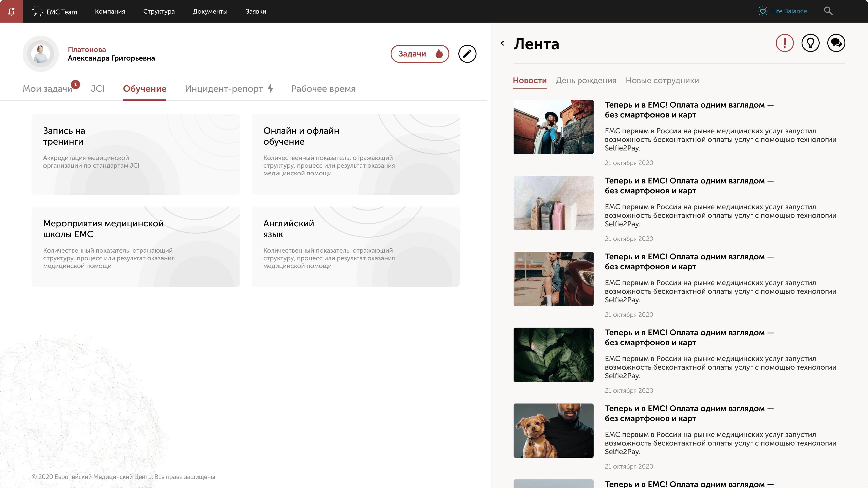Open the Задачи button with flame
Screen dimensions: 868x488
coord(420,54)
